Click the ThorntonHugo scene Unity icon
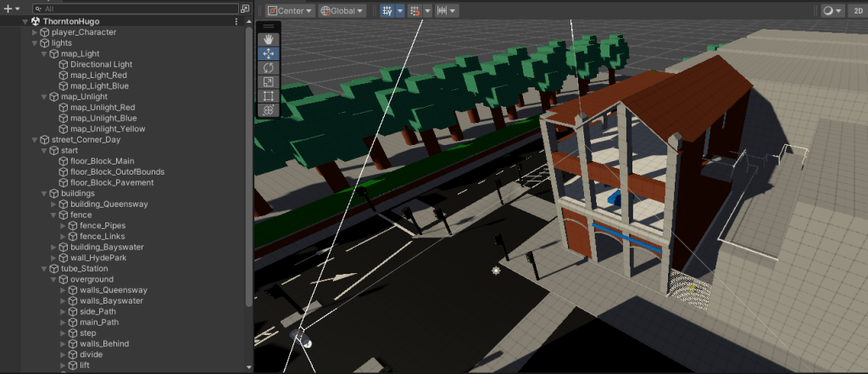868x374 pixels. [x=36, y=21]
